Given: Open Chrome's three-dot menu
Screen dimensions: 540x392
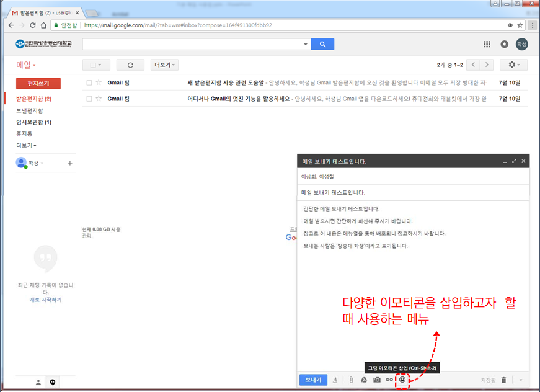Looking at the screenshot, I should point(533,25).
